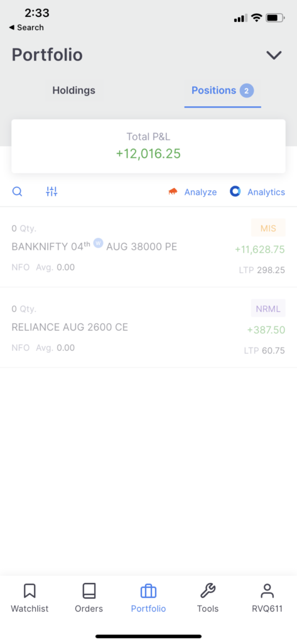
Task: Open Watchlist bookmark icon
Action: (30, 591)
